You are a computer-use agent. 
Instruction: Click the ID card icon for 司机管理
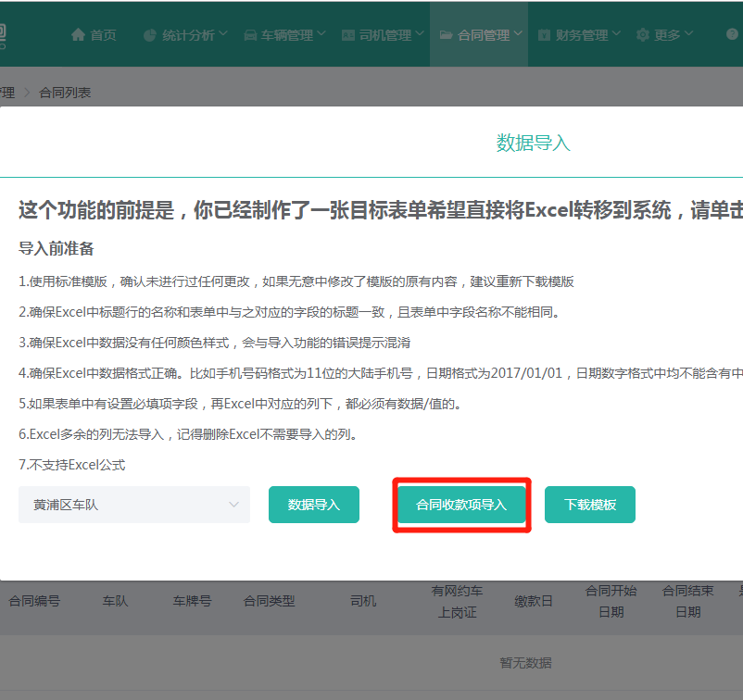[x=348, y=35]
